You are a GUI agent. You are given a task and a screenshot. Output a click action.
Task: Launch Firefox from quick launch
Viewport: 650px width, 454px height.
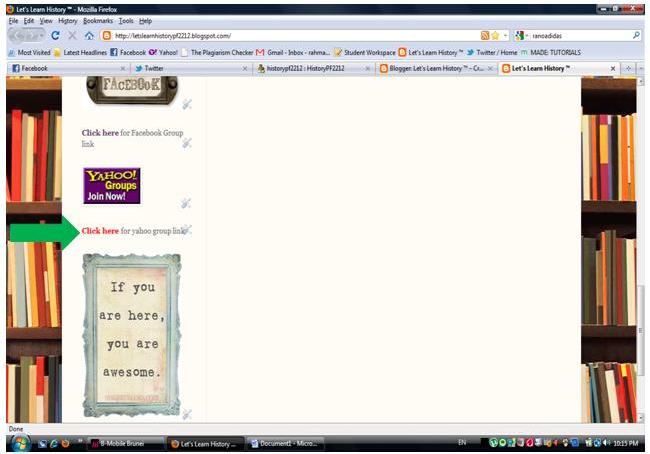(65, 444)
